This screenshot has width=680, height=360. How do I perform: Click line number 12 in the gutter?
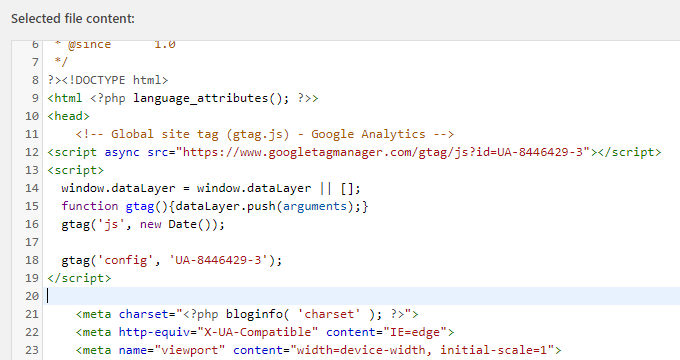(x=32, y=152)
